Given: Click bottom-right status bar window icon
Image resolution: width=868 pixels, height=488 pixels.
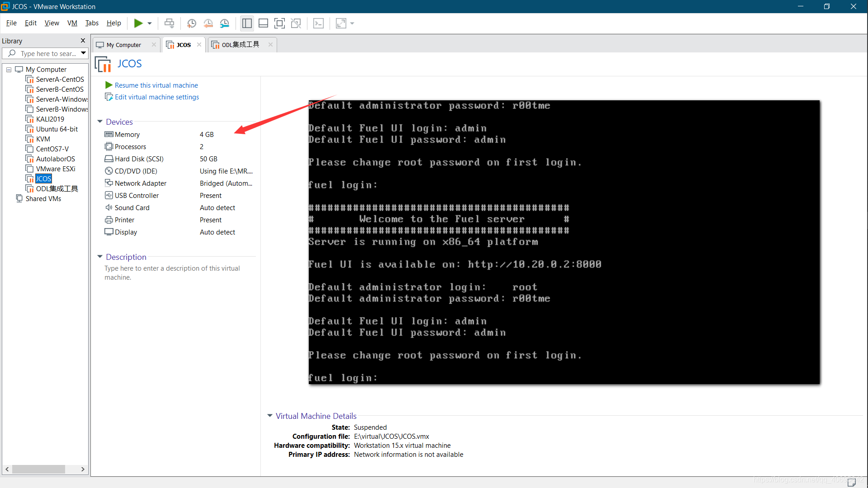Looking at the screenshot, I should (852, 482).
